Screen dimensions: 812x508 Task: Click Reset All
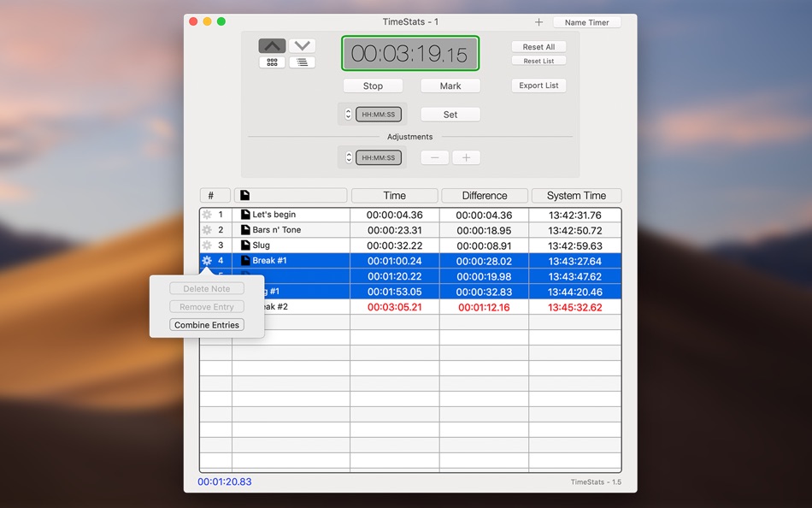(538, 47)
